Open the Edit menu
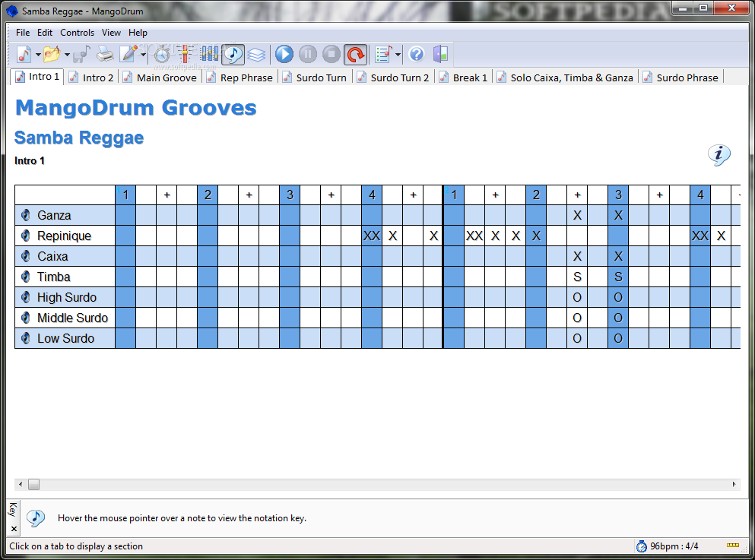This screenshot has height=560, width=755. tap(45, 33)
